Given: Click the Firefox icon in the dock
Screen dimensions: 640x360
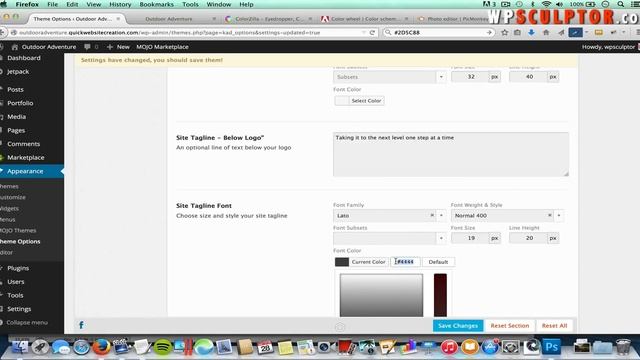Looking at the screenshot, I should pyautogui.click(x=101, y=347).
